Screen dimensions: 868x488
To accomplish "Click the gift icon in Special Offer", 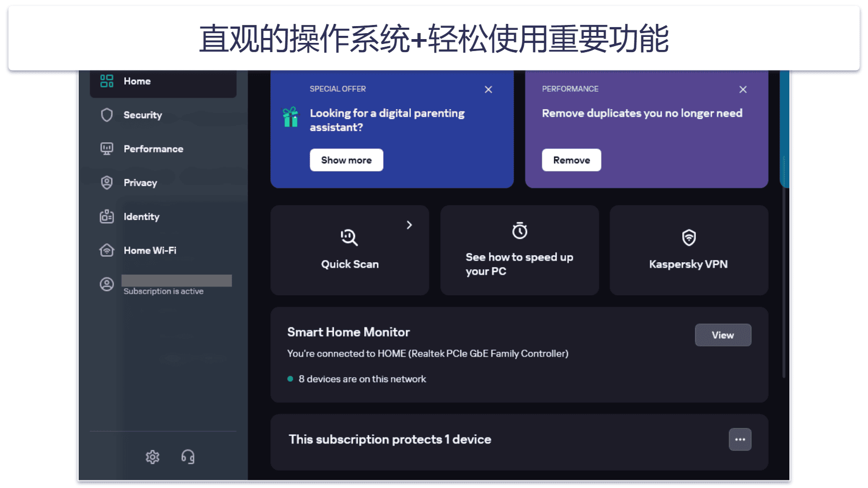I will coord(290,117).
